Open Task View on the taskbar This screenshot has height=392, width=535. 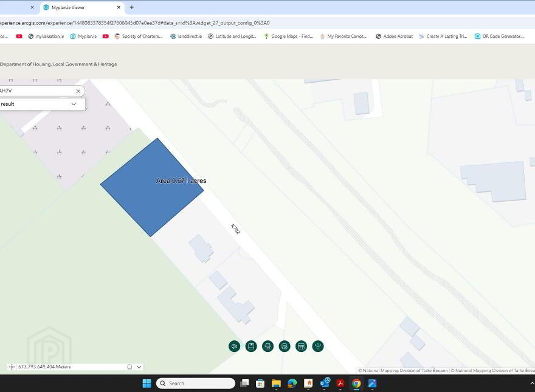[244, 383]
